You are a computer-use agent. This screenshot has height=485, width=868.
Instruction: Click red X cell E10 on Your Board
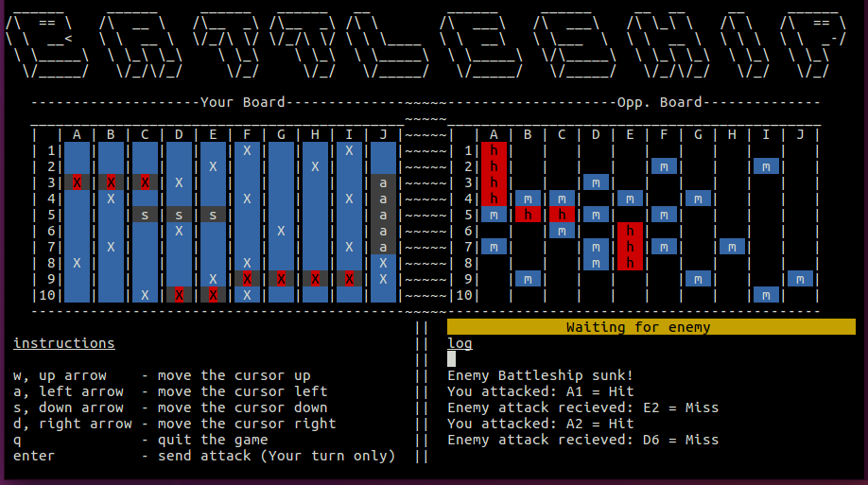pos(213,295)
